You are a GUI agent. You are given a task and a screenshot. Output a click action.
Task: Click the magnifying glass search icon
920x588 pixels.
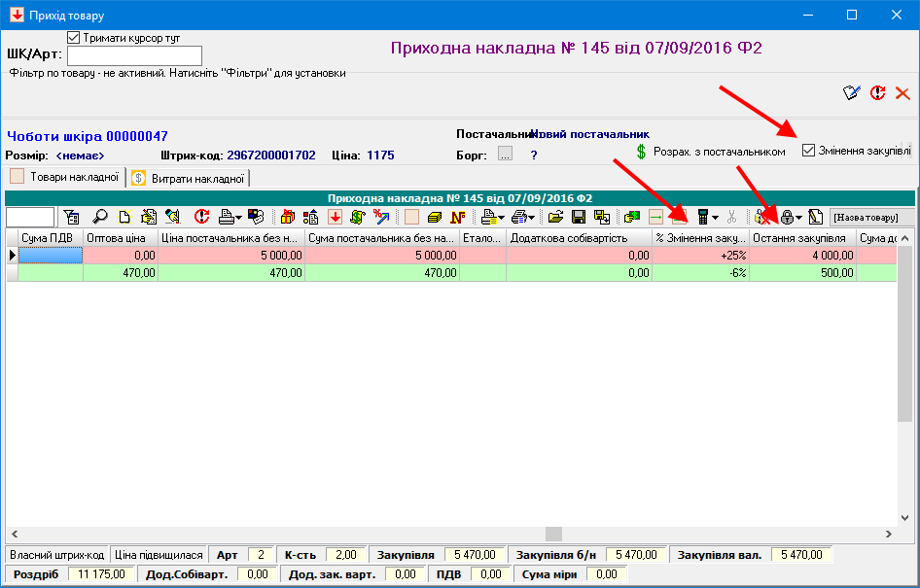click(100, 217)
